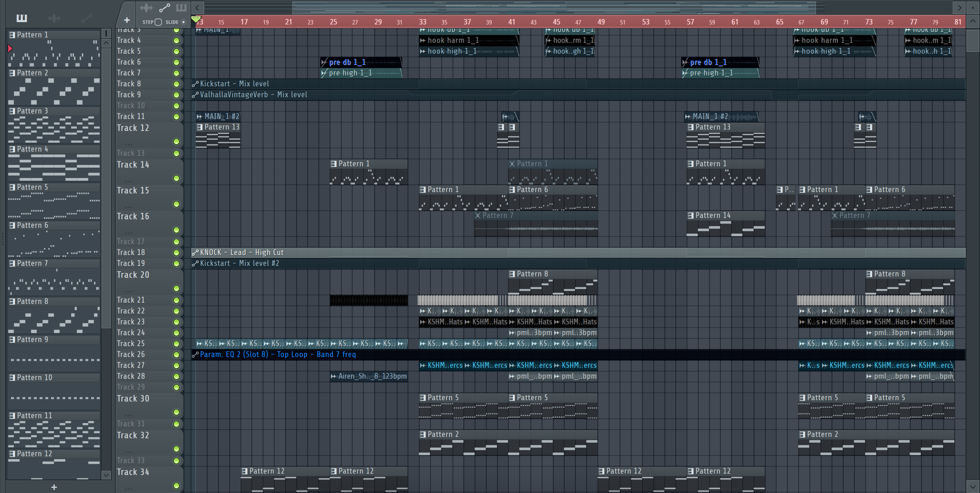Select Pattern 2 in the picker list

click(x=54, y=73)
